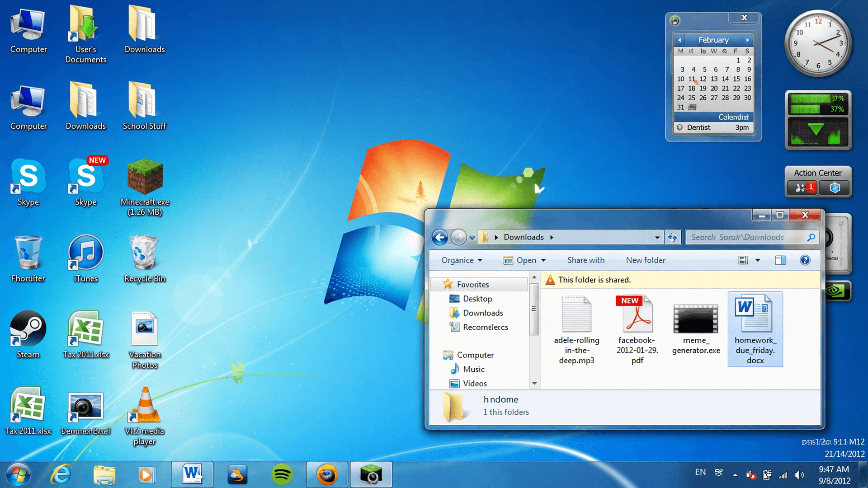This screenshot has width=868, height=488.
Task: Select day 14 in the calendar
Action: pyautogui.click(x=725, y=79)
